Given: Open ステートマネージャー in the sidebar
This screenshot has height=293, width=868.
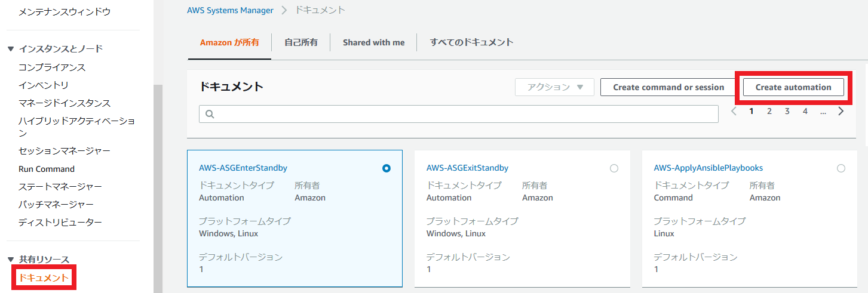Looking at the screenshot, I should [x=60, y=187].
